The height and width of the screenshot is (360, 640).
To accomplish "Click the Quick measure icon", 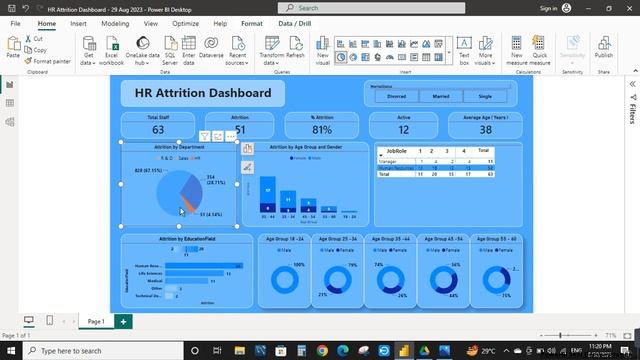I will 540,50.
